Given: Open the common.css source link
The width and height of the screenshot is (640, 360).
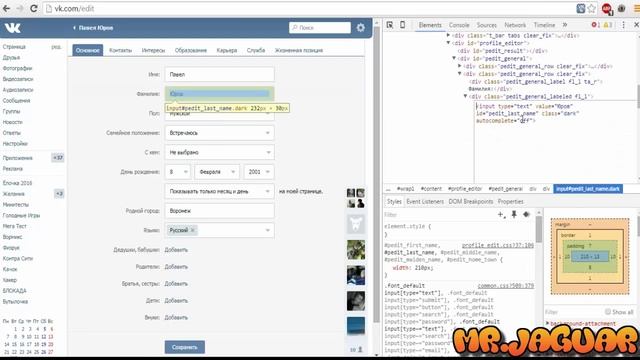Looking at the screenshot, I should (x=506, y=286).
